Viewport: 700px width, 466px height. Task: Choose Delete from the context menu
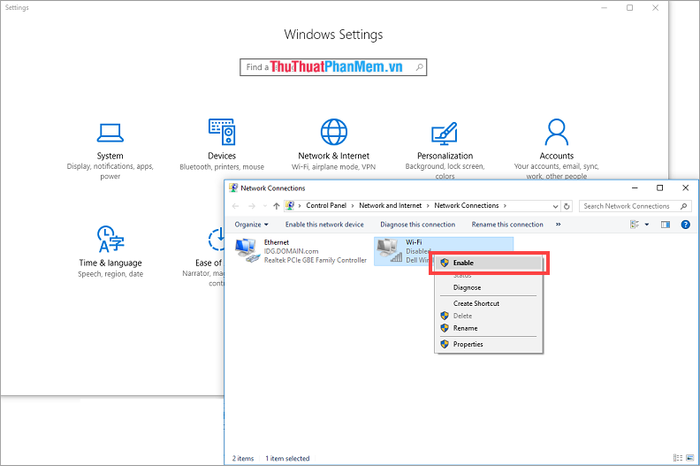click(488, 316)
